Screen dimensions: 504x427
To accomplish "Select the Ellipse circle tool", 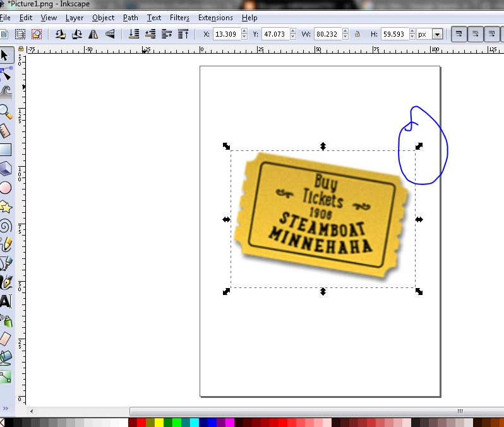I will [x=6, y=188].
